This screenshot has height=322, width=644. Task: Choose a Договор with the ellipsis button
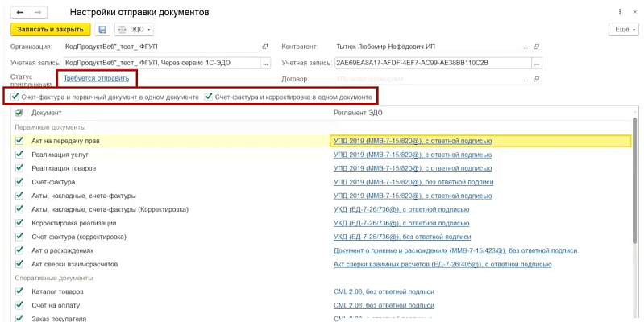click(526, 79)
